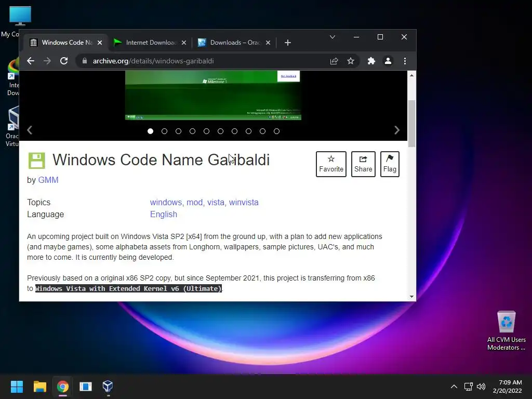Image resolution: width=532 pixels, height=399 pixels.
Task: Click the Flag button
Action: (390, 164)
